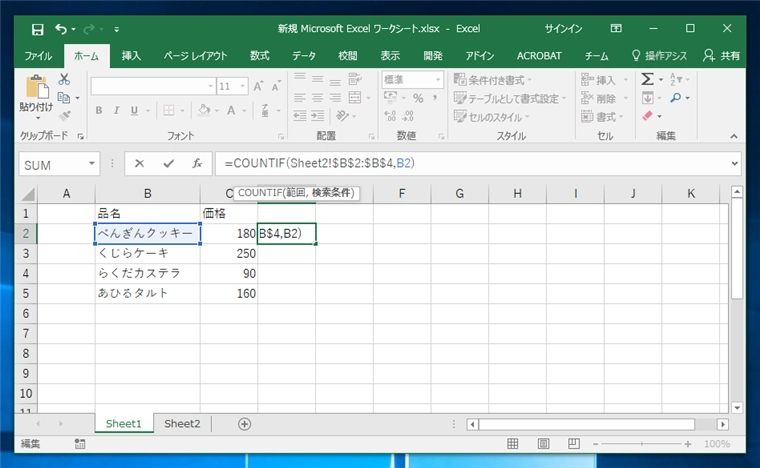Click the Undo arrow icon

pyautogui.click(x=61, y=29)
